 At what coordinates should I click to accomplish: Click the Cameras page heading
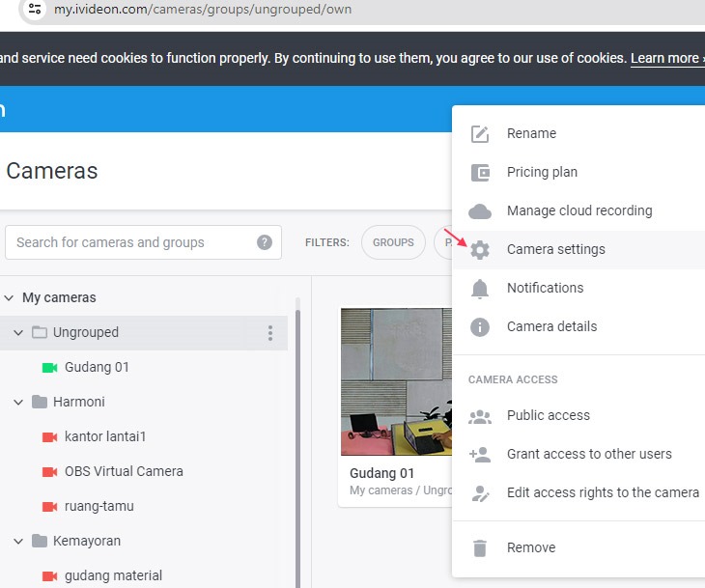(x=52, y=171)
